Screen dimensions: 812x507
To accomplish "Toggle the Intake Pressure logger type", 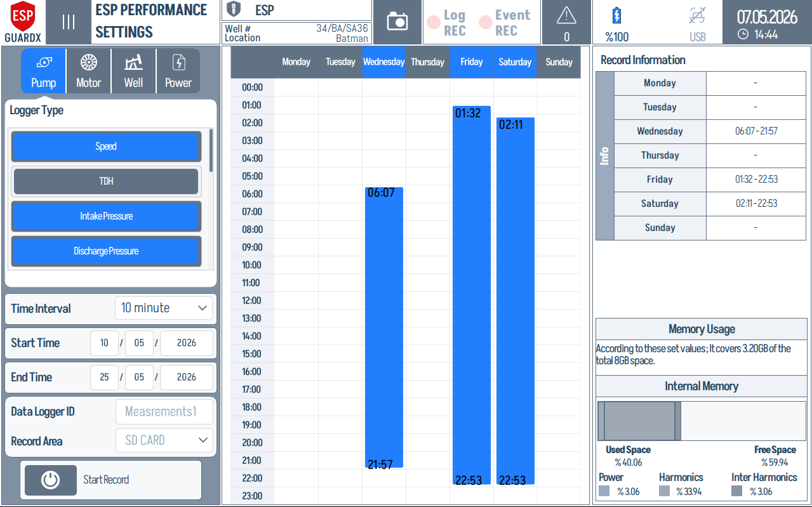I will [x=106, y=216].
